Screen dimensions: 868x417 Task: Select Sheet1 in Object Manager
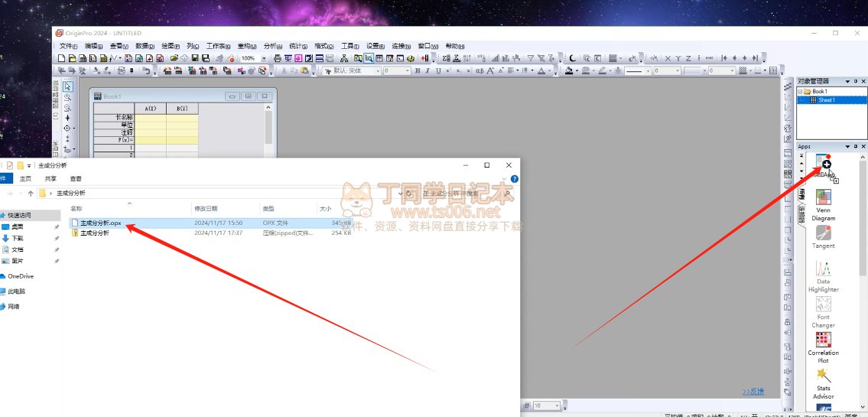826,100
